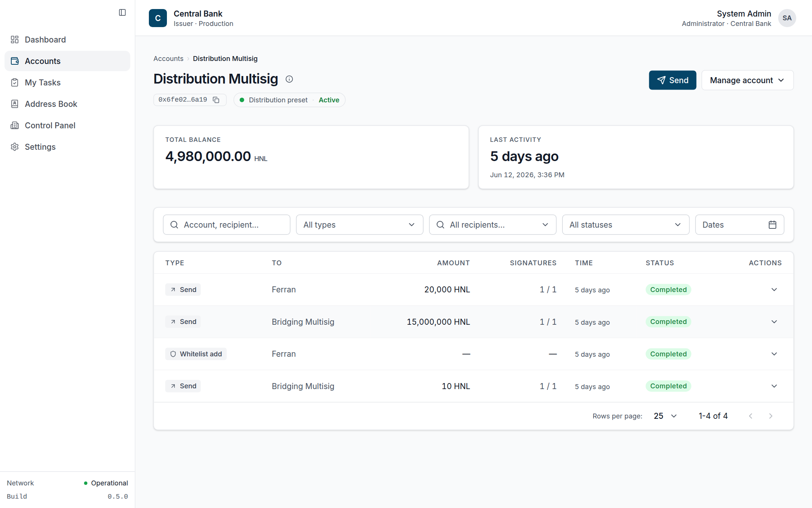This screenshot has width=812, height=508.
Task: Open the System Admin profile name
Action: pyautogui.click(x=744, y=14)
